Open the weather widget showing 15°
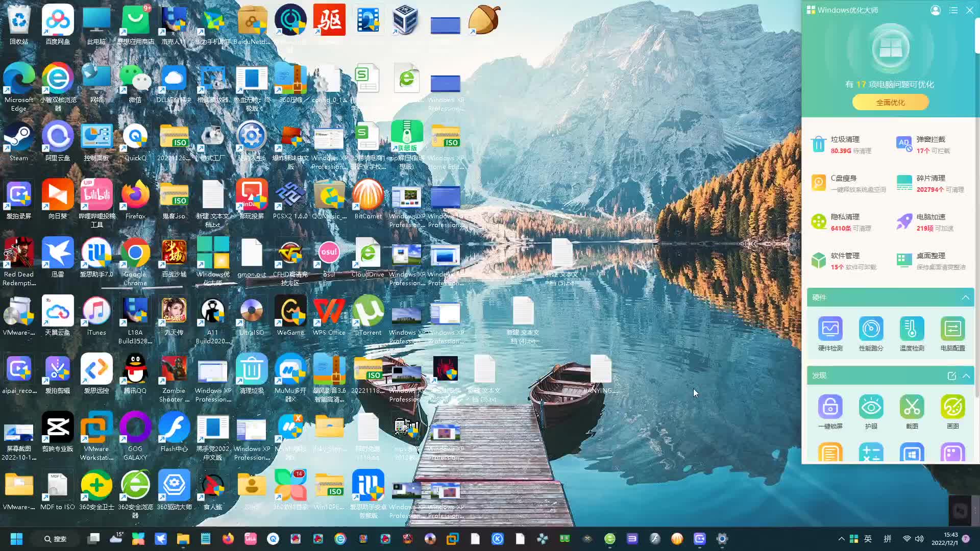The image size is (980, 551). point(116,539)
